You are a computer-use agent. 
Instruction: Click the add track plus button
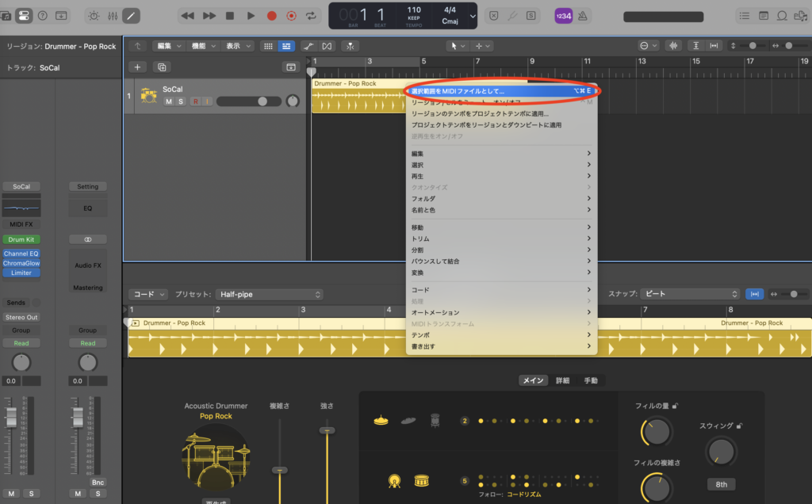[x=137, y=67]
